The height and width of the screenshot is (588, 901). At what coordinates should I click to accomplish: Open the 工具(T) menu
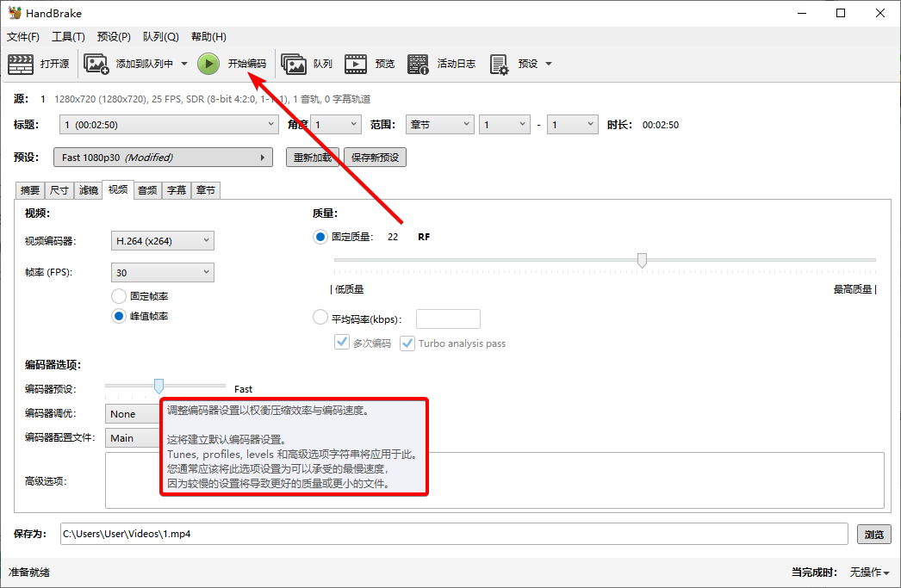[68, 36]
